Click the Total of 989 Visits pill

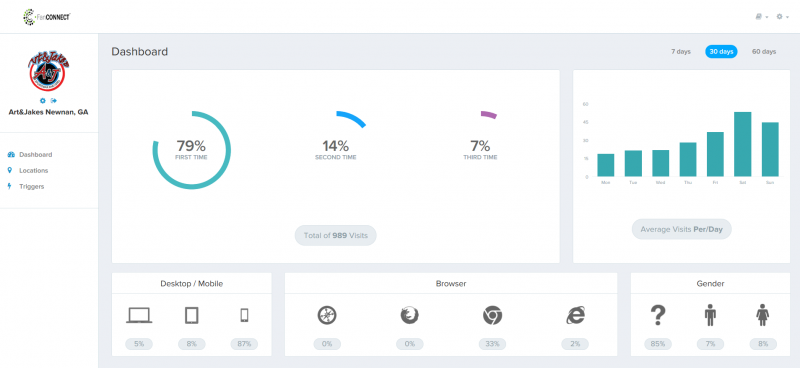click(336, 236)
